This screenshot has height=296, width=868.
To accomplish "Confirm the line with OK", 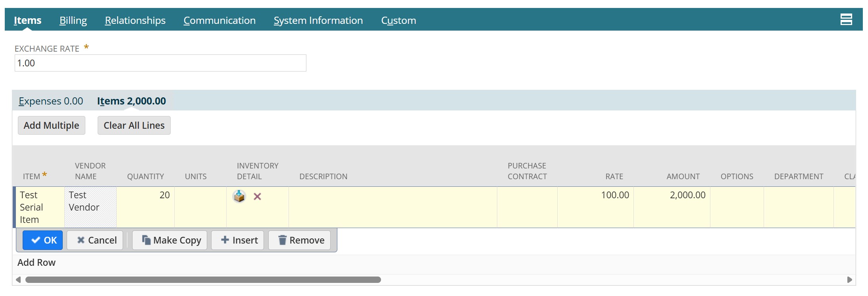I will 43,240.
